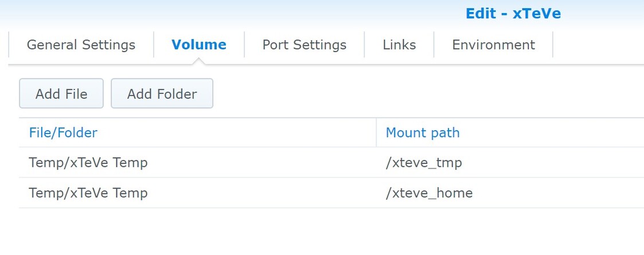Select the Temp/xTeVe Temp cell for /xteve_tmp
This screenshot has height=255, width=644.
click(x=88, y=163)
